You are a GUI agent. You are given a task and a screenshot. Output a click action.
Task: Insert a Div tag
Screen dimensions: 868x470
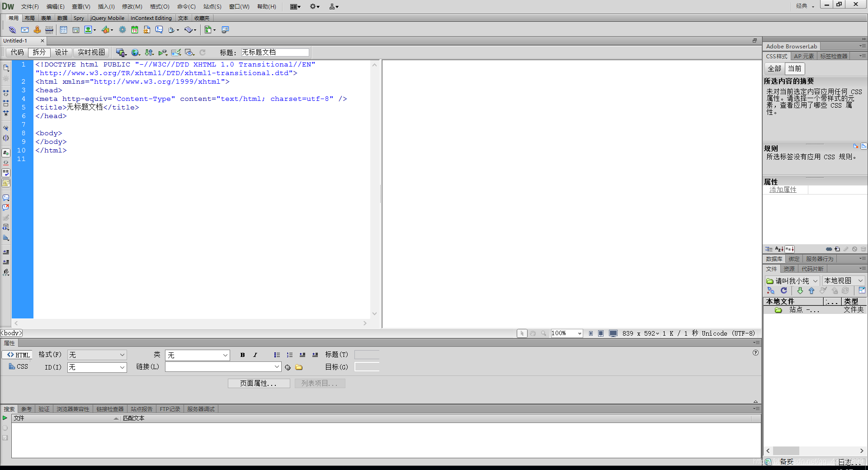[x=76, y=30]
